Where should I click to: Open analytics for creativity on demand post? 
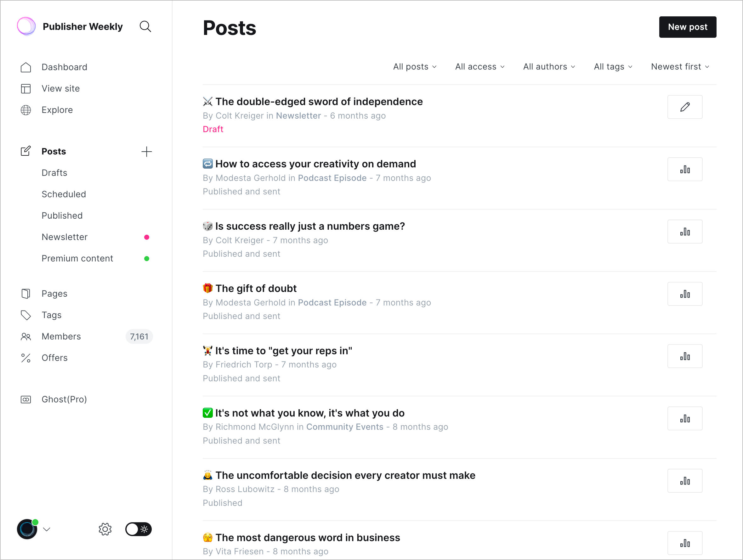tap(685, 170)
